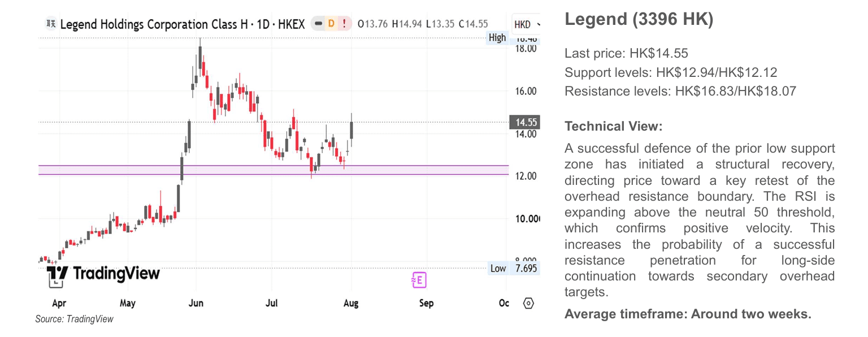Click the Legend (3396 HK) heading
This screenshot has height=337, width=868.
coord(639,20)
